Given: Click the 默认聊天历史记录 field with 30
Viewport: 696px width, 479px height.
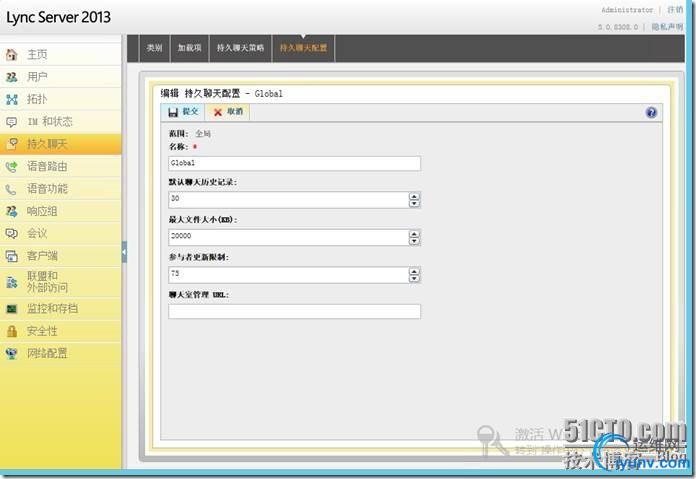Looking at the screenshot, I should coord(289,200).
